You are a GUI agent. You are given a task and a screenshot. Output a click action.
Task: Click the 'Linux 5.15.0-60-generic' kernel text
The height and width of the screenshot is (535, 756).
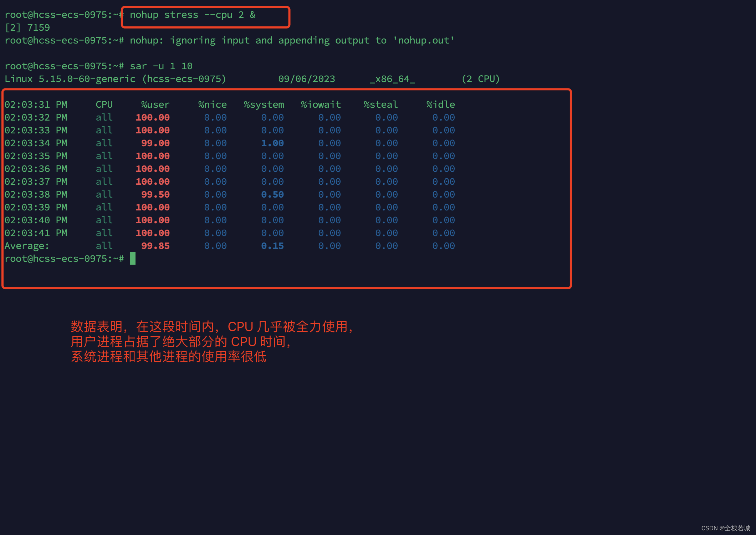[70, 79]
